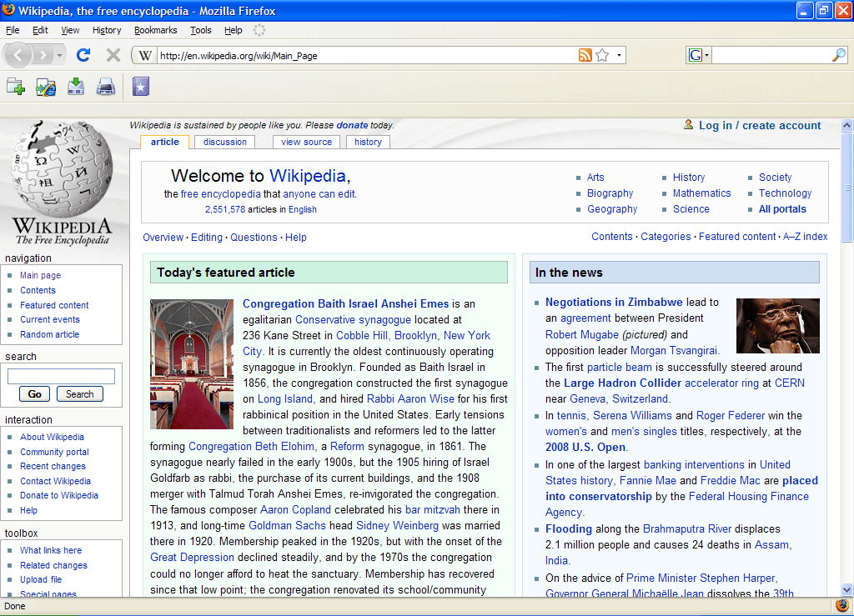Click the user icon beside Log in
854x616 pixels.
(x=688, y=125)
